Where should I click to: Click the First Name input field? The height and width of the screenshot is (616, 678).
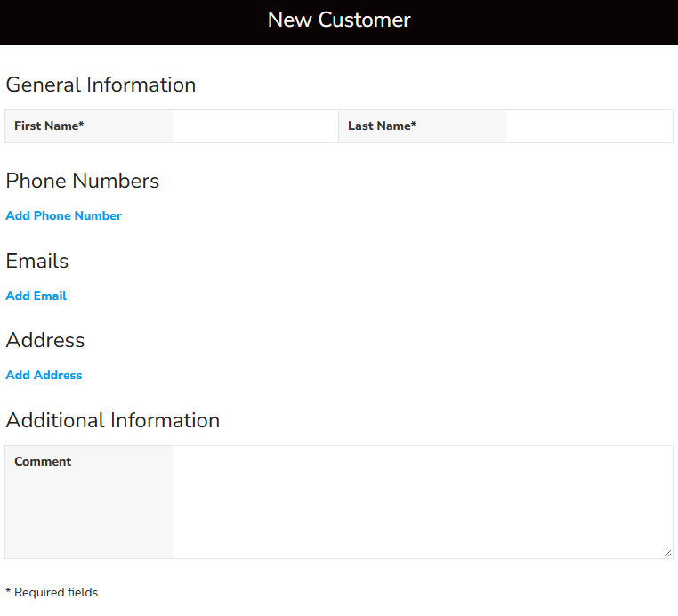(254, 126)
